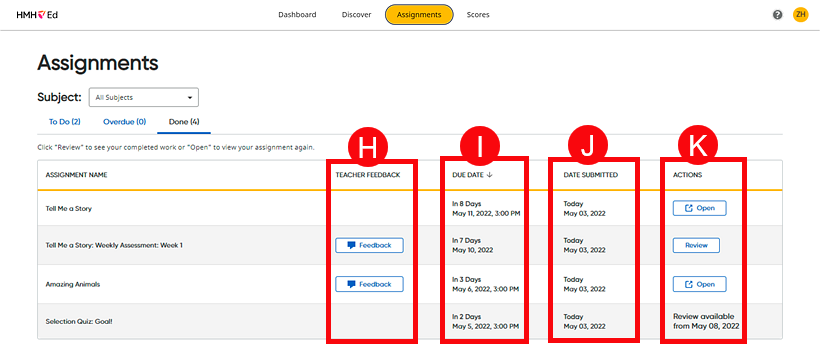Expand the All Subjects dropdown

pyautogui.click(x=144, y=97)
